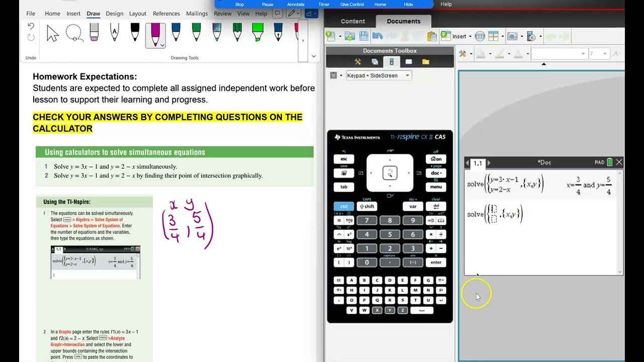This screenshot has width=644, height=362.
Task: Click the calculator home on key
Action: pos(436,159)
